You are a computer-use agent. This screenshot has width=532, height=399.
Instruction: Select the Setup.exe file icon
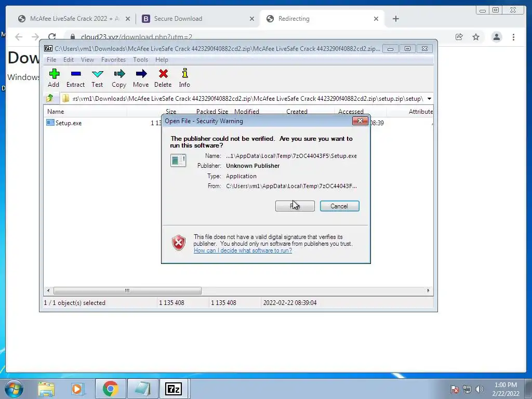(x=50, y=123)
